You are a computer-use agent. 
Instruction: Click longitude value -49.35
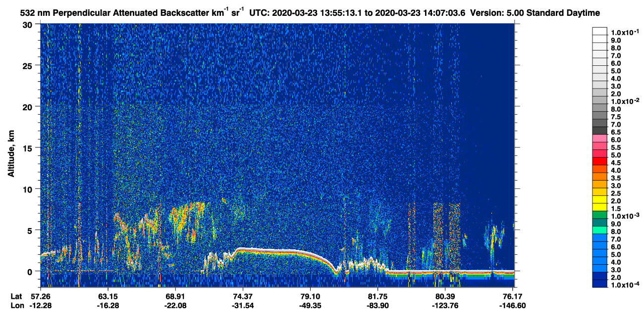coord(310,306)
